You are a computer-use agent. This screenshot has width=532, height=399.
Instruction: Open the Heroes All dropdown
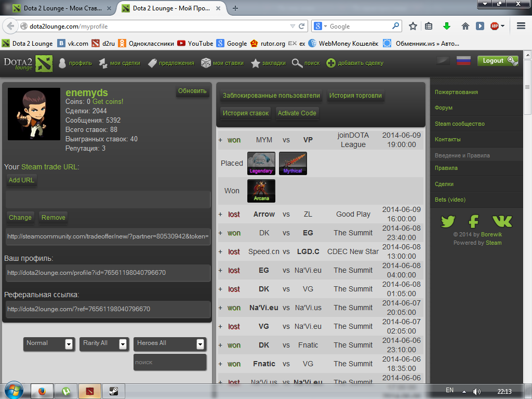tap(170, 344)
